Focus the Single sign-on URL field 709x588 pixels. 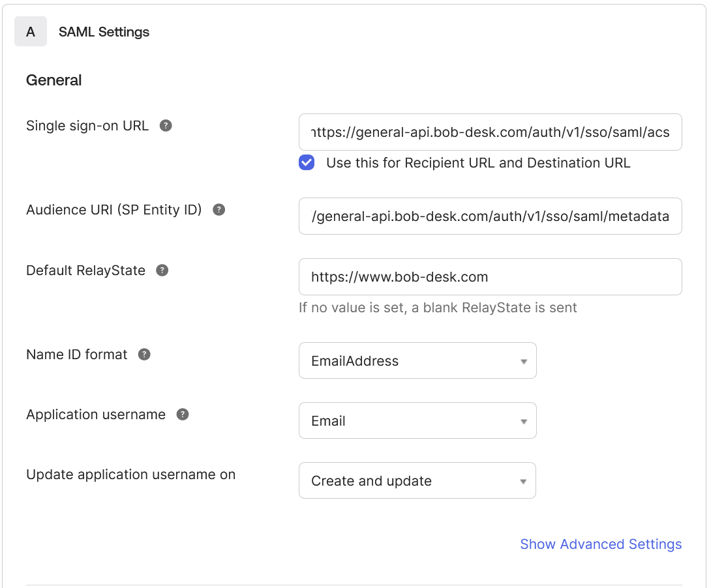[490, 132]
